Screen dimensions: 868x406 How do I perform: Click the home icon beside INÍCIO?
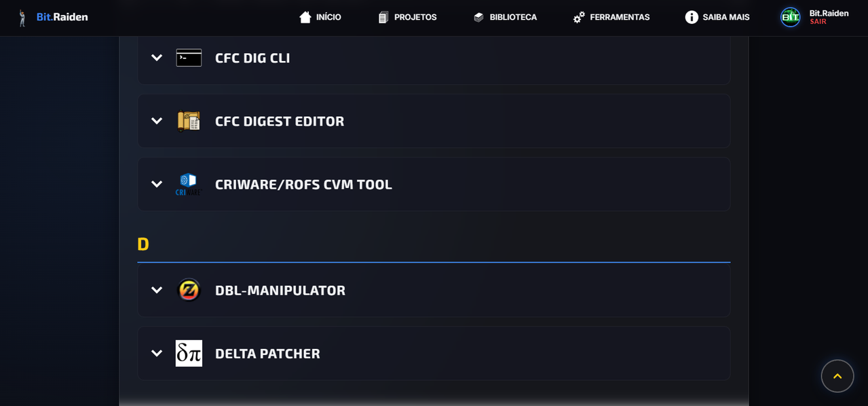coord(305,17)
